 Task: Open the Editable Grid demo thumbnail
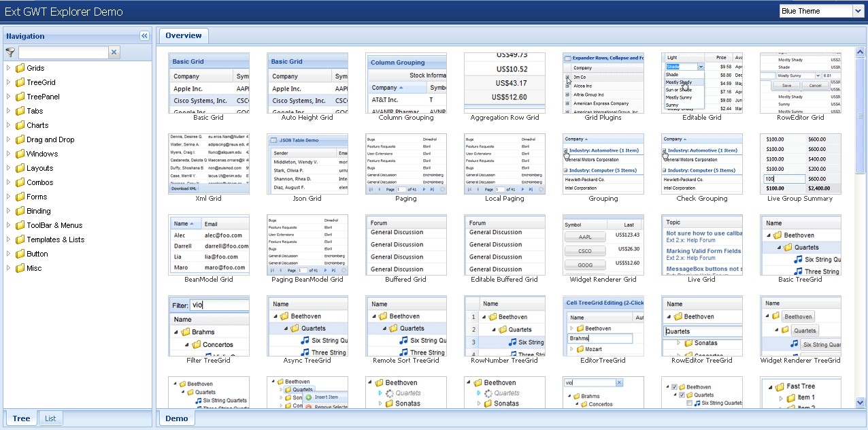pyautogui.click(x=701, y=83)
